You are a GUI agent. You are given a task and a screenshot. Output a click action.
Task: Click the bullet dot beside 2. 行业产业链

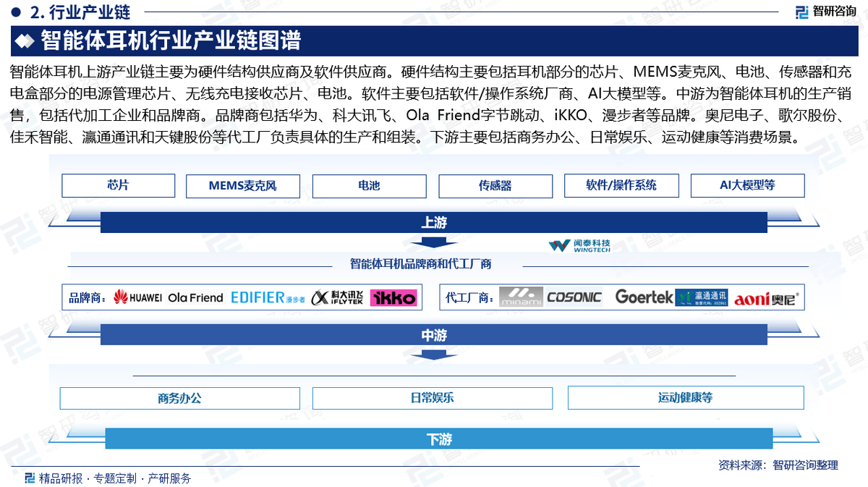[15, 11]
